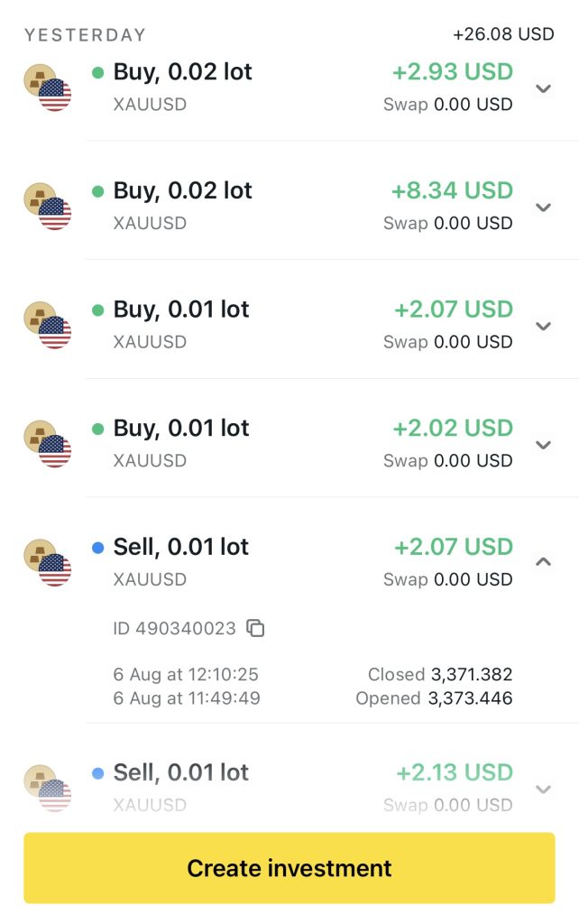This screenshot has height=924, width=579.
Task: Click XAUUSD icon of +8.34 USD trade
Action: 47,207
